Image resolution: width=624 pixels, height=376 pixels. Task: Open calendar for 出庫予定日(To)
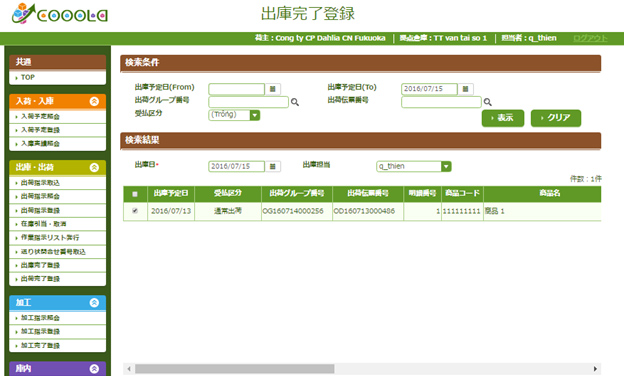pyautogui.click(x=465, y=89)
